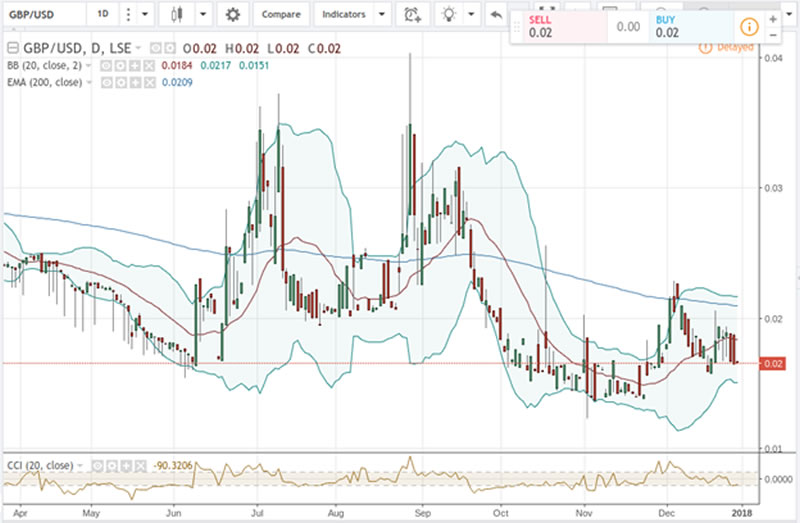
Task: Expand the chart style dropdown arrow
Action: point(203,15)
